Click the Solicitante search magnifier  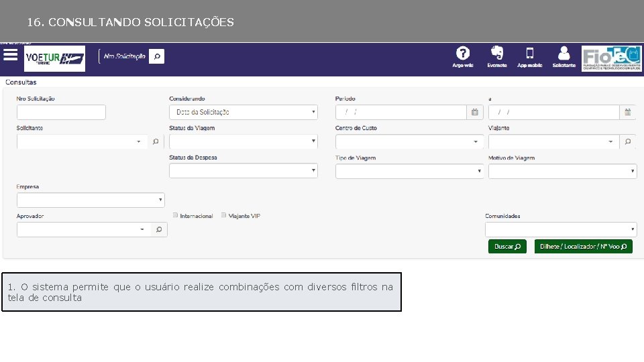click(156, 141)
